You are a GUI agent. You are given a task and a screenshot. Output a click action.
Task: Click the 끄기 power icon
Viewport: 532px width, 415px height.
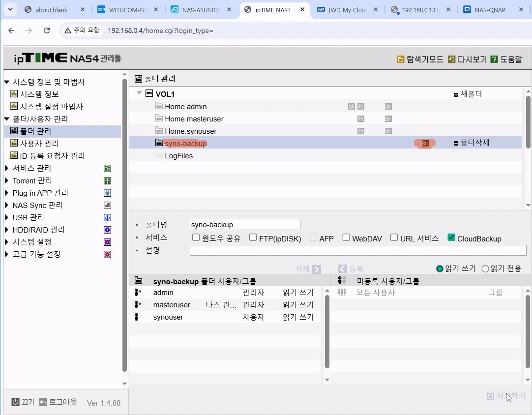pyautogui.click(x=16, y=402)
